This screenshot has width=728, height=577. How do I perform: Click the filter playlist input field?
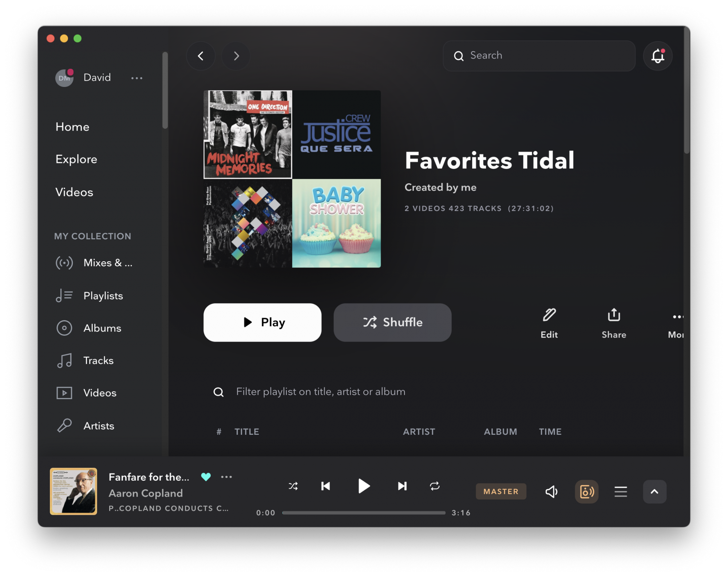[x=320, y=392]
